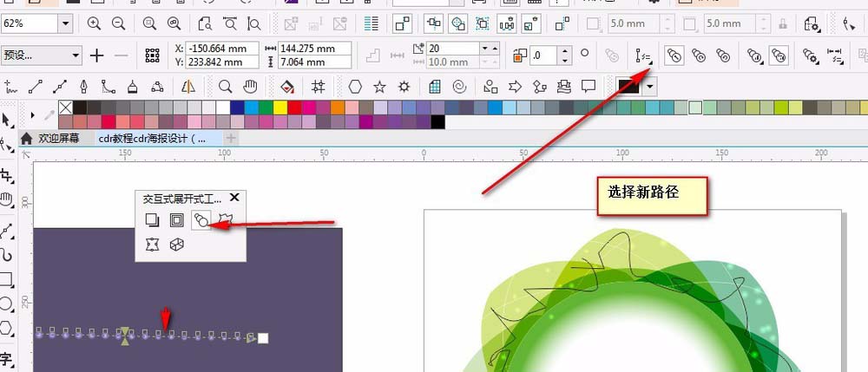The image size is (868, 372).
Task: Open the 预设 presets dropdown
Action: click(x=41, y=55)
